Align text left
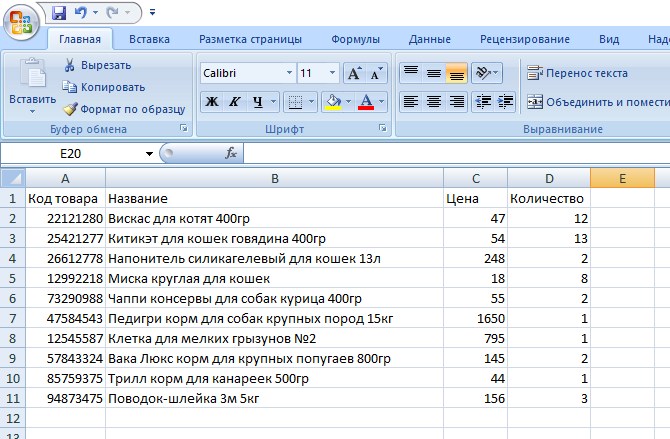The height and width of the screenshot is (439, 670). coord(411,102)
